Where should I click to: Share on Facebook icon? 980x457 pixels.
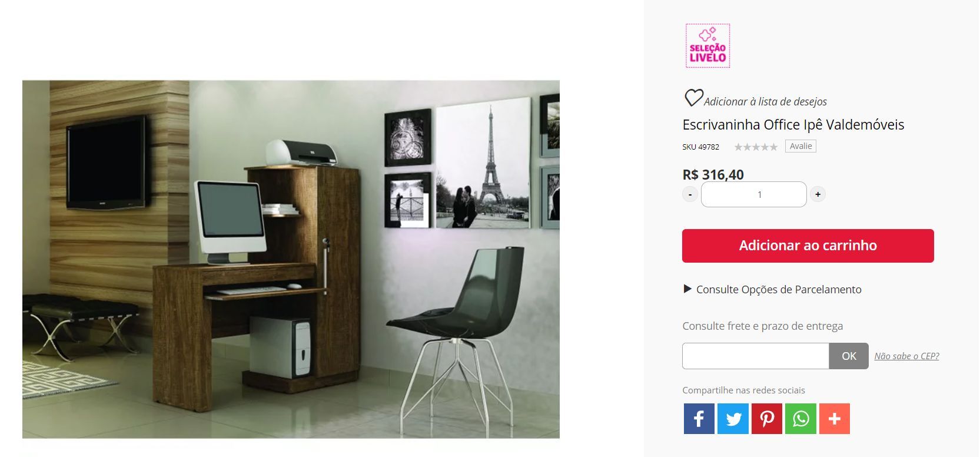[x=699, y=419]
